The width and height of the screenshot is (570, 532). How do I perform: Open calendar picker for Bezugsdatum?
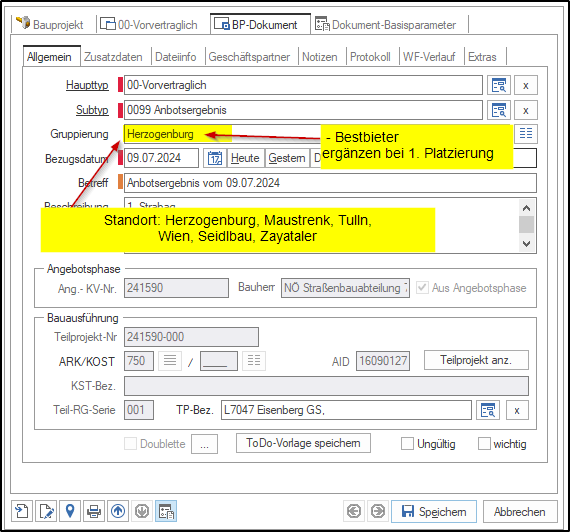[215, 158]
